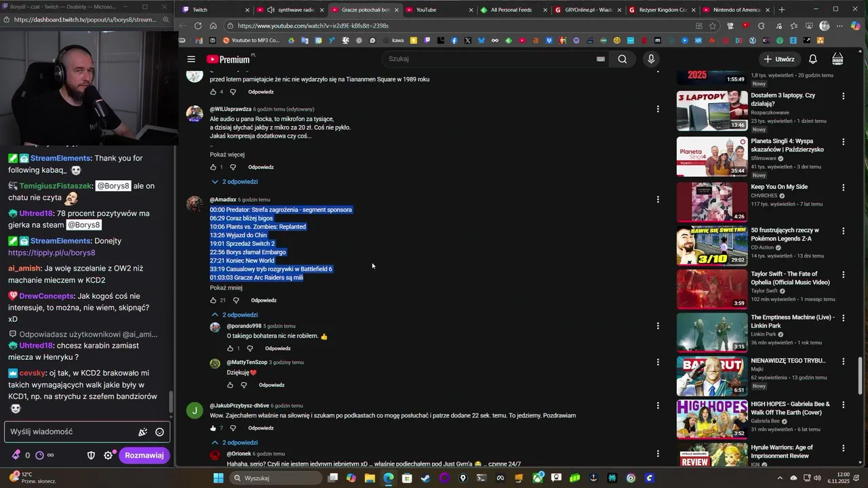Start voice search with the microphone icon
868x488 pixels.
tap(651, 59)
